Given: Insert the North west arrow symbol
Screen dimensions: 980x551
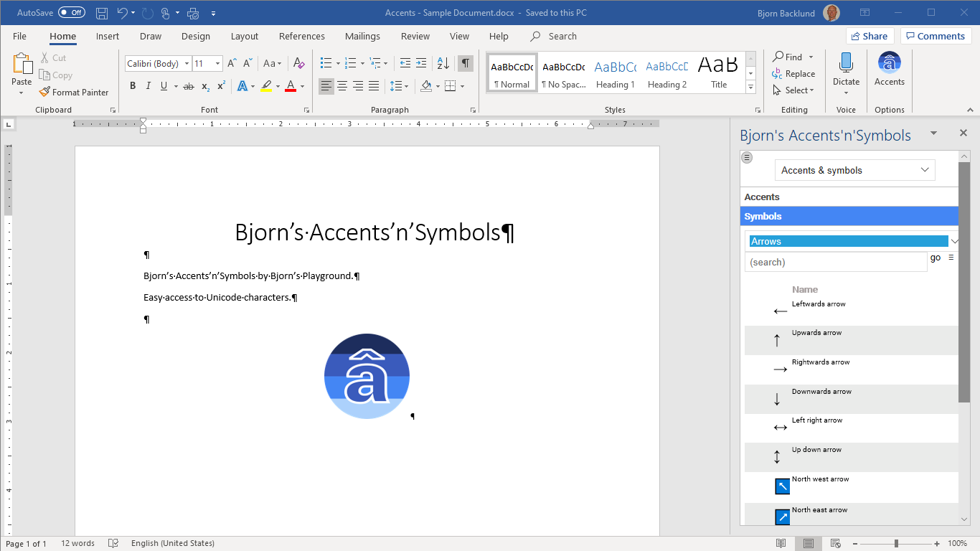Looking at the screenshot, I should [x=782, y=486].
